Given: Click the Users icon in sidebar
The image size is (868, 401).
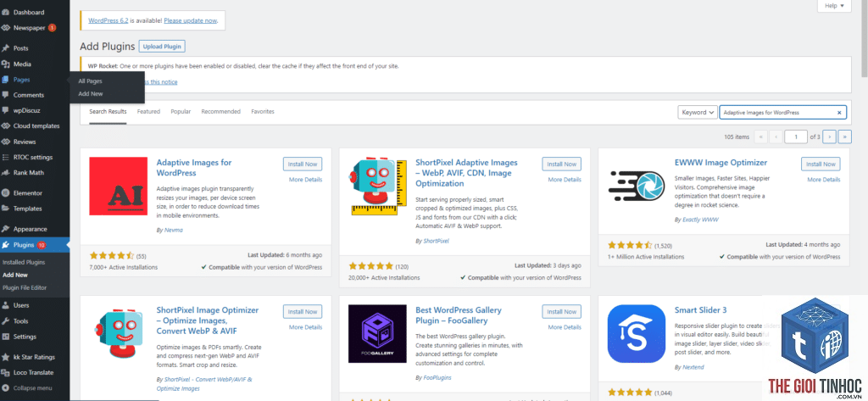Looking at the screenshot, I should [x=6, y=304].
